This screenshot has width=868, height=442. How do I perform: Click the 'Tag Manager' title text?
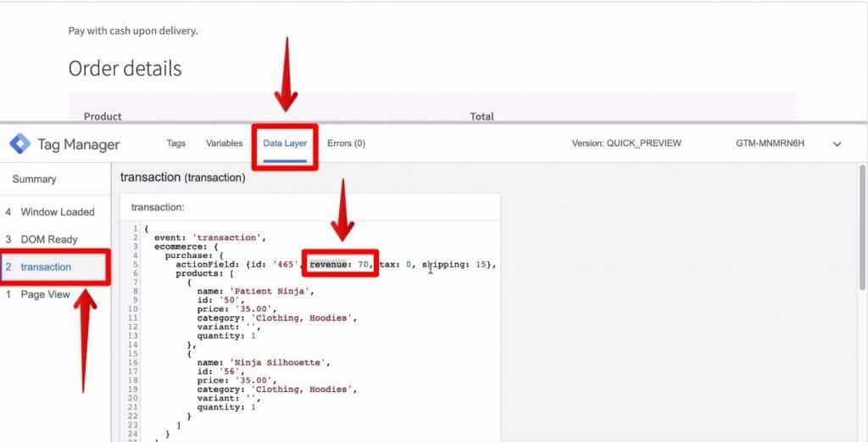coord(79,144)
